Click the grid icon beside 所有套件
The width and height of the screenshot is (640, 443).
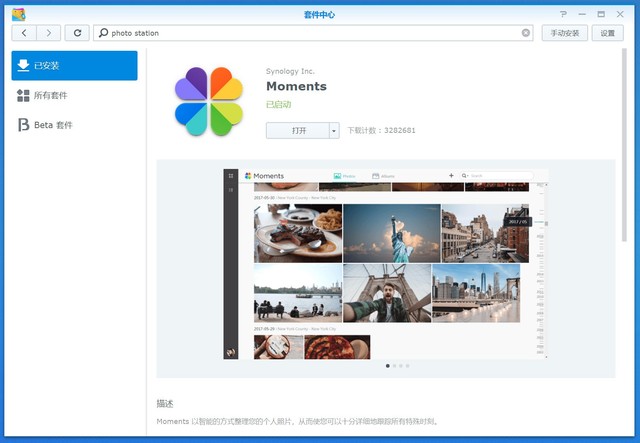[23, 96]
